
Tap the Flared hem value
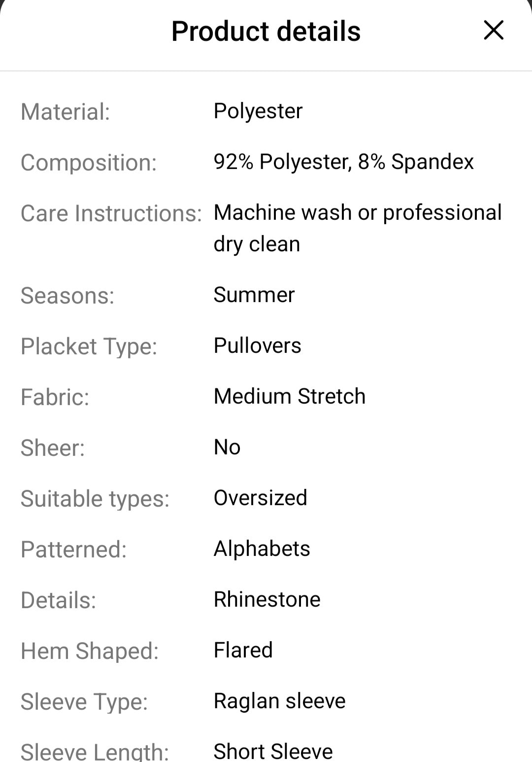pos(243,650)
